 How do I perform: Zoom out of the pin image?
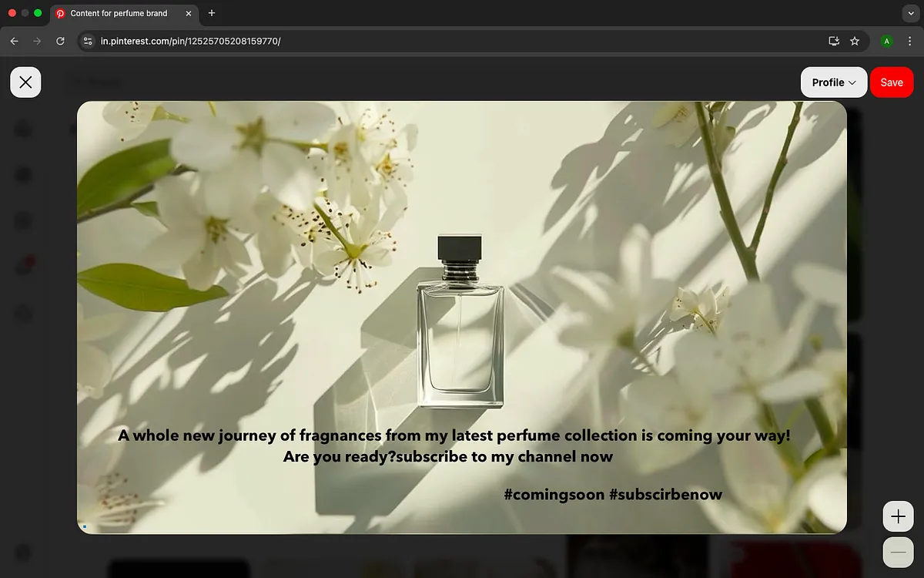pos(898,553)
